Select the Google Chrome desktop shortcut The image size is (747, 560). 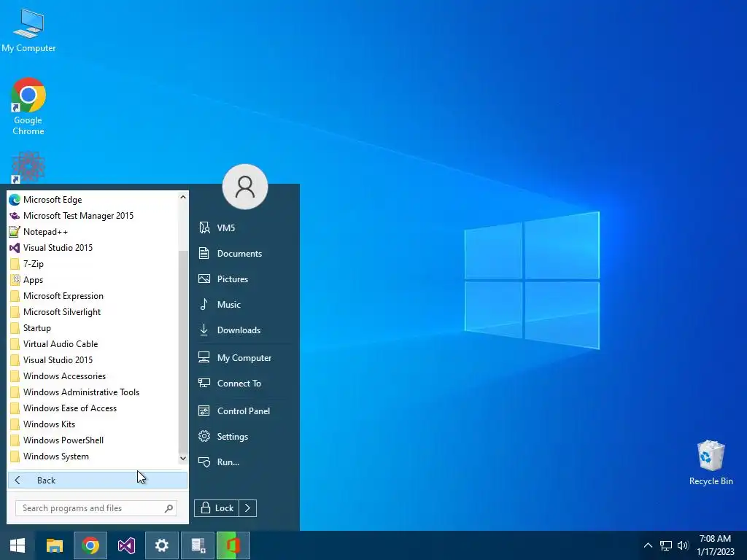pyautogui.click(x=28, y=106)
